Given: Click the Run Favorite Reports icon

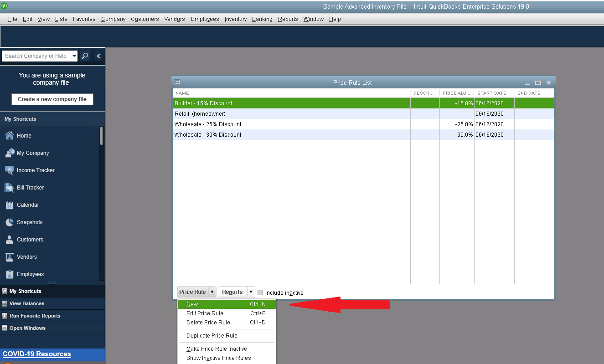Looking at the screenshot, I should 5,316.
